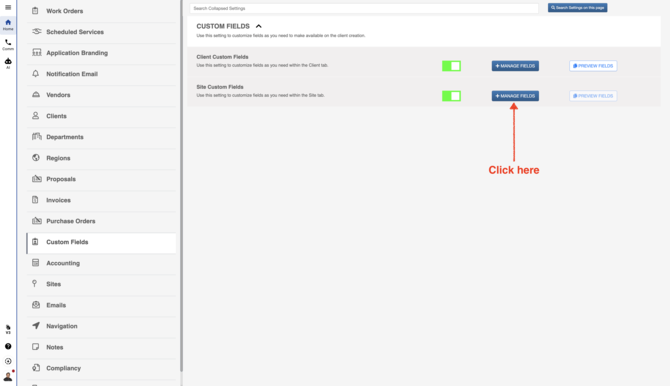670x386 pixels.
Task: Open the user profile avatar icon
Action: point(8,376)
